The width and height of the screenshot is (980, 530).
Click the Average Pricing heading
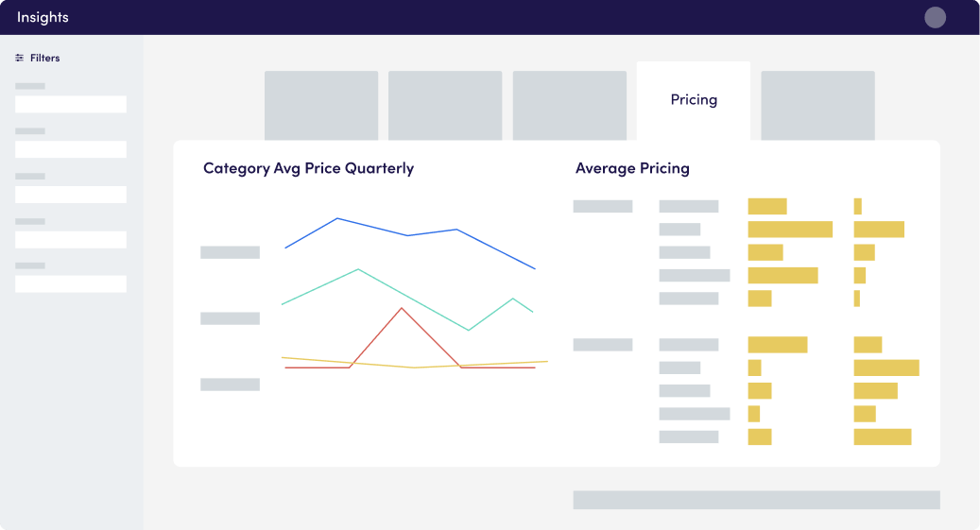pos(632,169)
